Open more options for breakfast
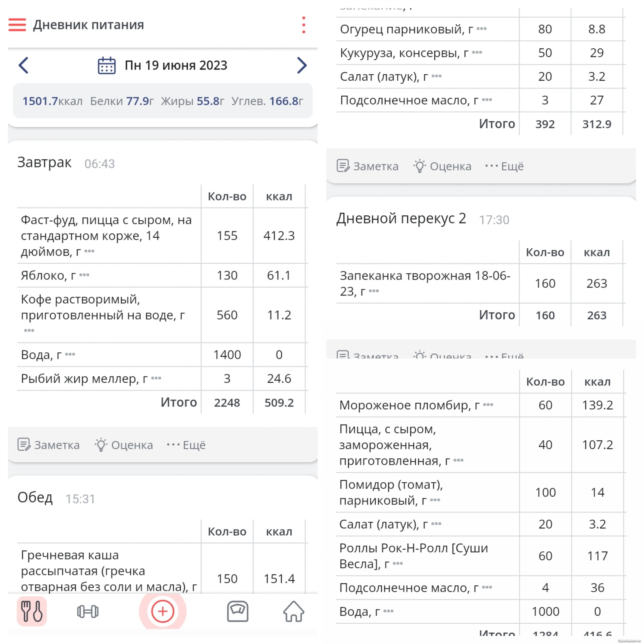Viewport: 644px width, 644px height. click(186, 445)
